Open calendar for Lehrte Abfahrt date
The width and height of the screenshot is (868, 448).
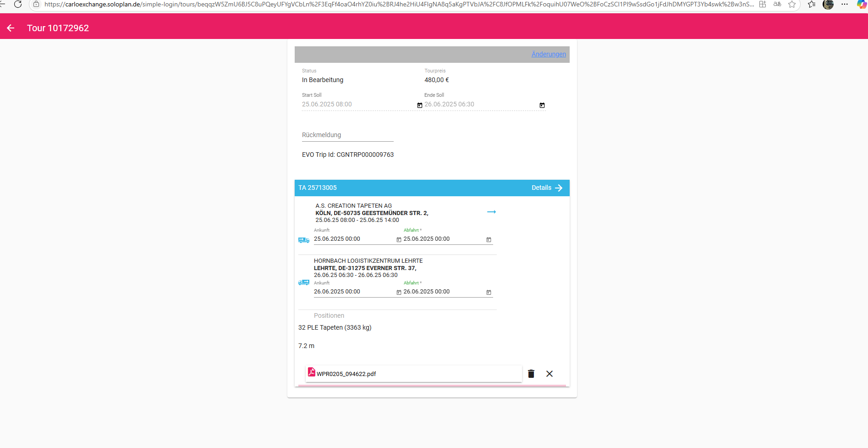click(x=489, y=293)
